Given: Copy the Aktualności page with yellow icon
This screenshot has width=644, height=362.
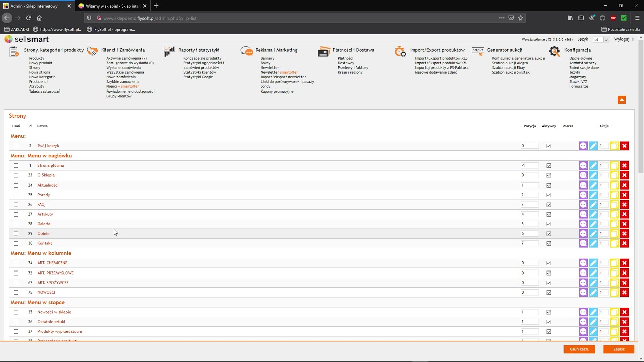Looking at the screenshot, I should [x=614, y=185].
